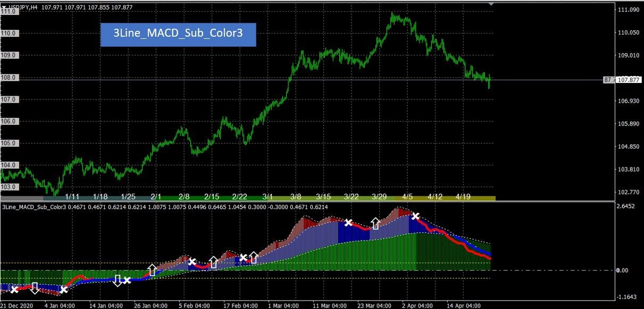The height and width of the screenshot is (309, 644).
Task: Click the X marker at 21 Dec 2020
Action: tap(13, 289)
